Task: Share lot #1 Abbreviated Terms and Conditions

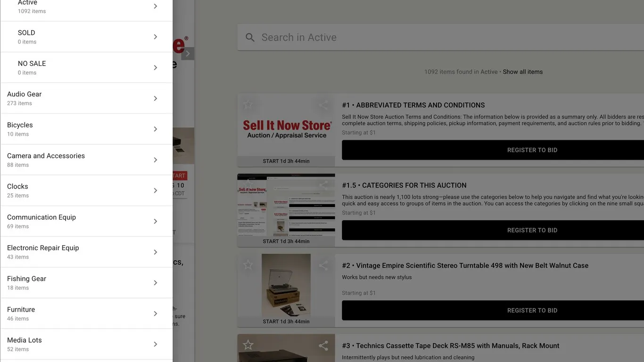Action: [x=323, y=105]
